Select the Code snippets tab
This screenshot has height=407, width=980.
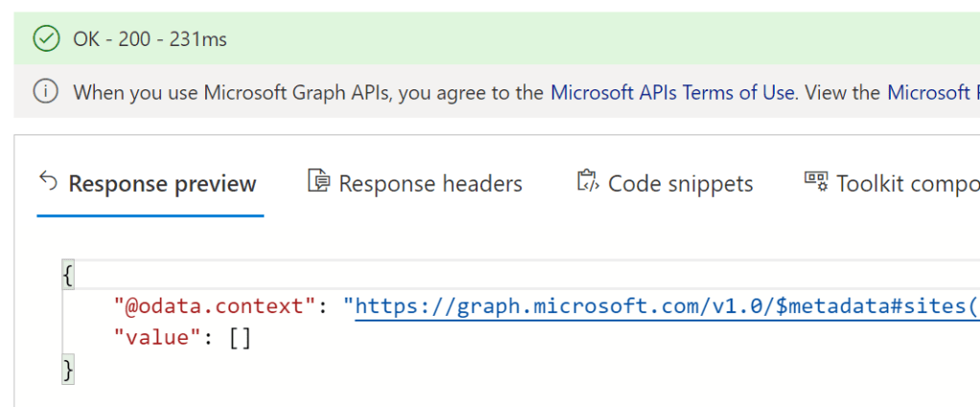coord(680,183)
